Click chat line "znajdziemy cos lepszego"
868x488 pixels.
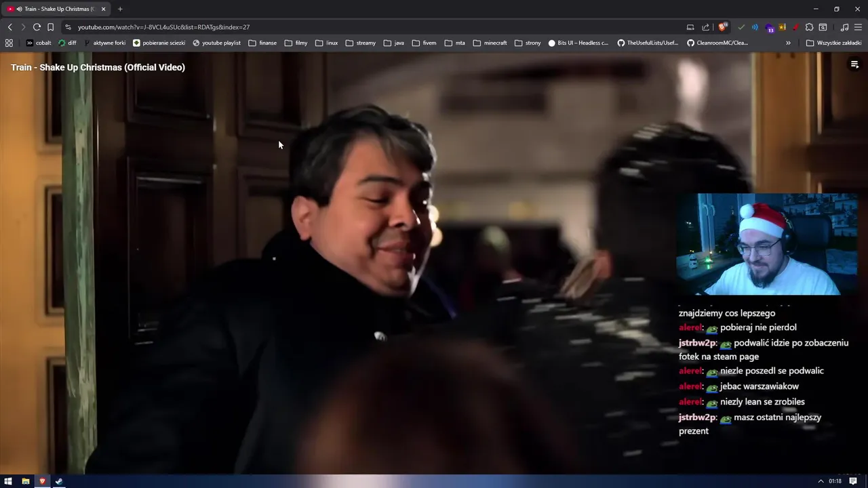click(x=727, y=313)
